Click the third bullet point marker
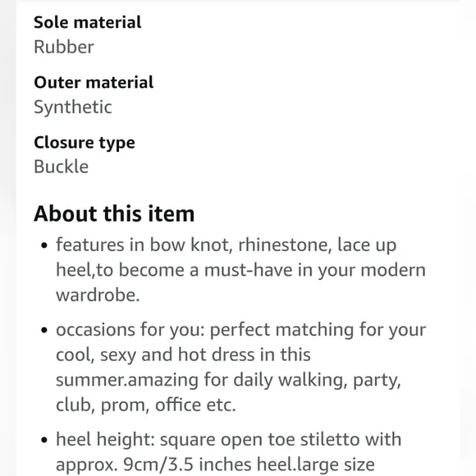 pyautogui.click(x=44, y=440)
